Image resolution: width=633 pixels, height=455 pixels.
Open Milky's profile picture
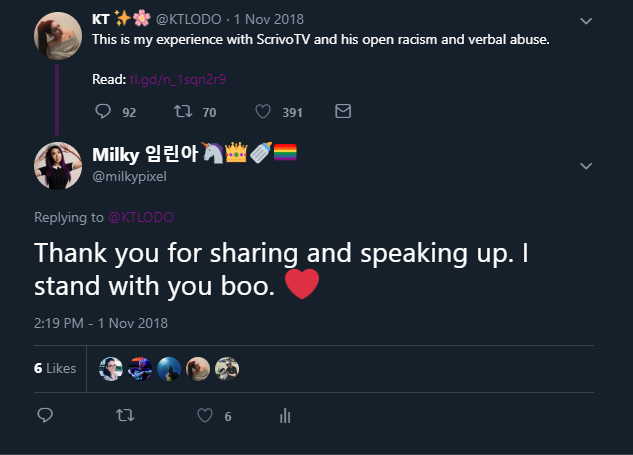tap(58, 165)
